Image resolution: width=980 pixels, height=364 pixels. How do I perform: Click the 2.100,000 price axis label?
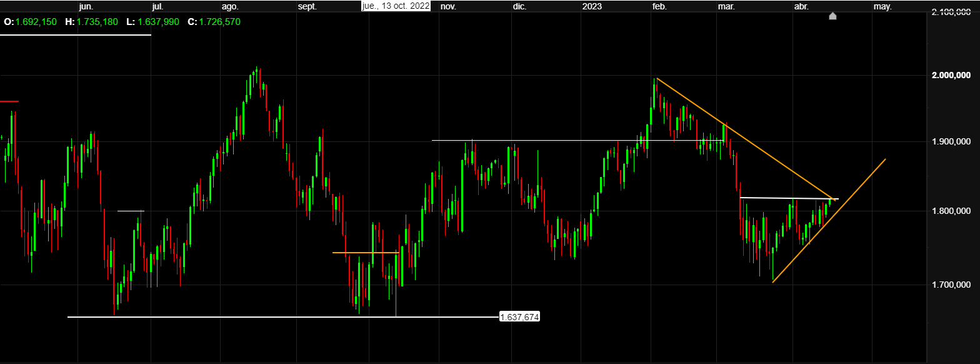[951, 12]
